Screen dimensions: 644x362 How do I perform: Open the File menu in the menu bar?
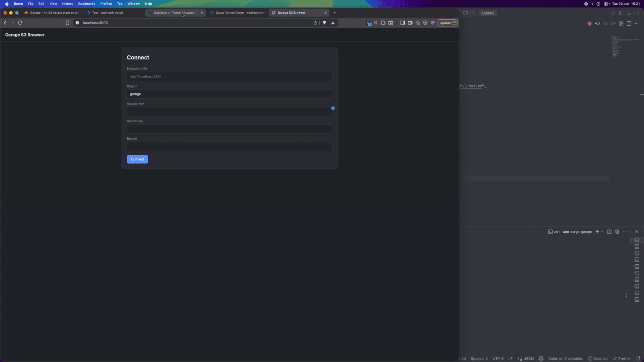click(31, 4)
